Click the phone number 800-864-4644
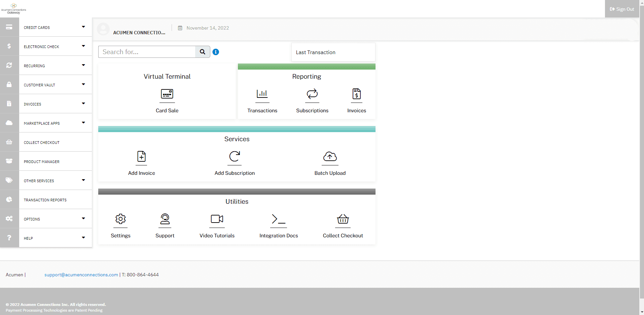 pos(143,275)
